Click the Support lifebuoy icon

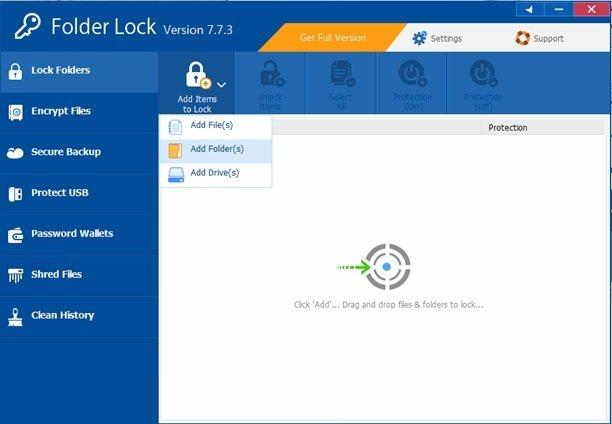(x=522, y=38)
